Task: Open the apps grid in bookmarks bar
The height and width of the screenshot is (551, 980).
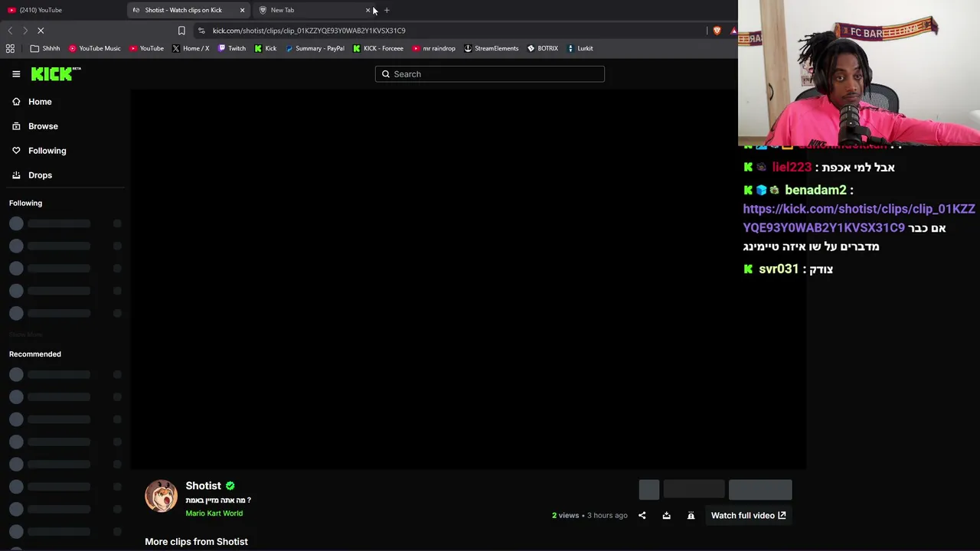Action: [10, 48]
